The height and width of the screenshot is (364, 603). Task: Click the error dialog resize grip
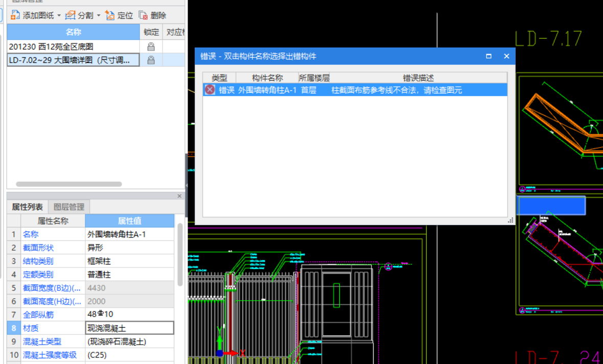(511, 220)
